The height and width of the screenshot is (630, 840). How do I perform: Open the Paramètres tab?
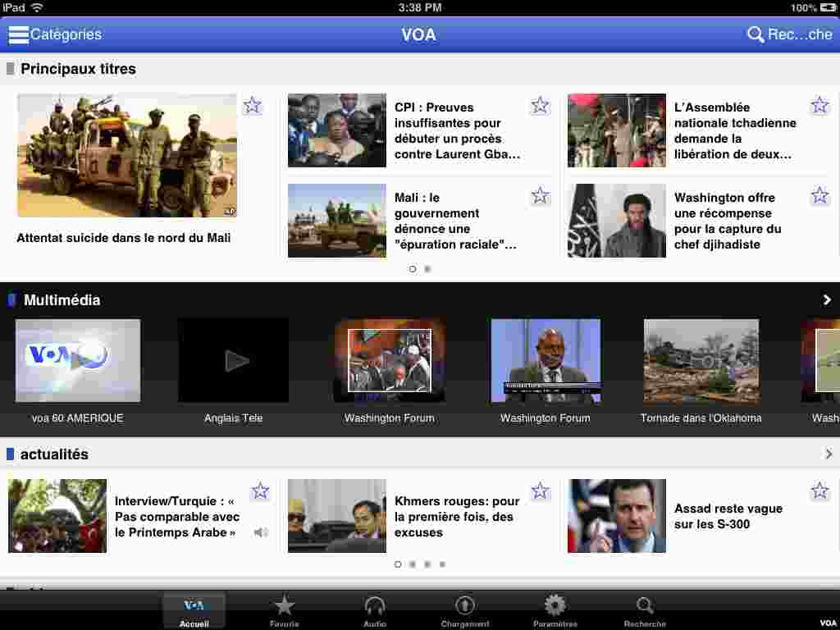[555, 610]
